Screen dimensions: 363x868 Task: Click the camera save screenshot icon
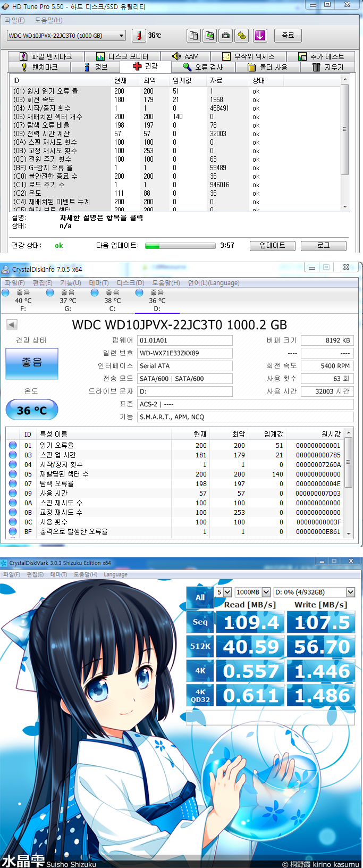click(x=226, y=36)
